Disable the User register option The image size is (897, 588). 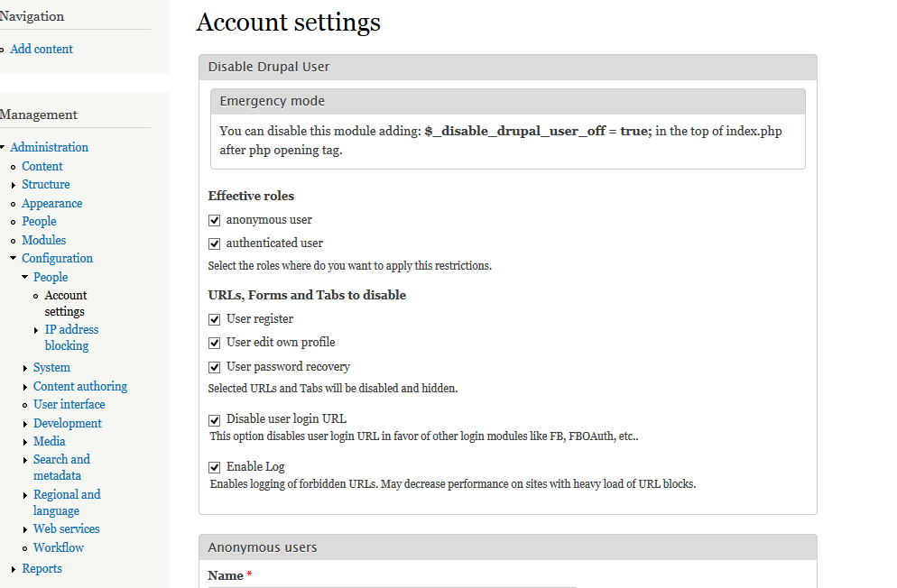(215, 318)
